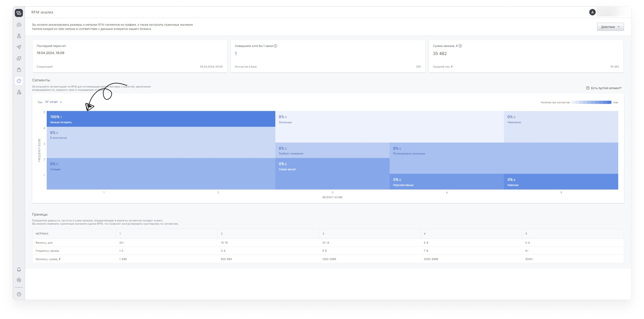This screenshot has height=319, width=644.
Task: Click Recency boundary cell '0-4'
Action: click(527, 243)
